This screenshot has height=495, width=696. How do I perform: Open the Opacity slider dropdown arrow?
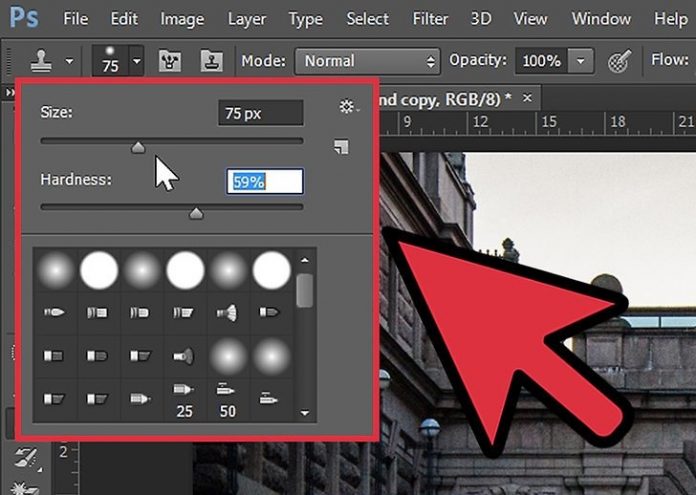pos(582,61)
